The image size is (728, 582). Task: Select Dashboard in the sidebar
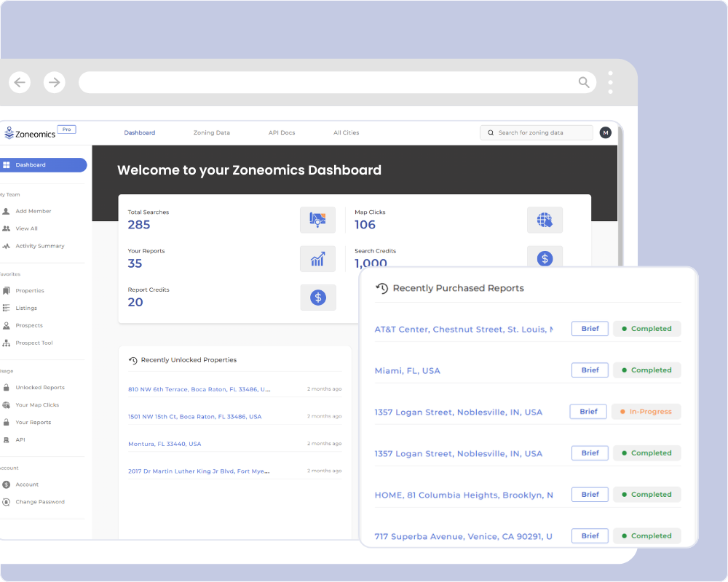43,164
